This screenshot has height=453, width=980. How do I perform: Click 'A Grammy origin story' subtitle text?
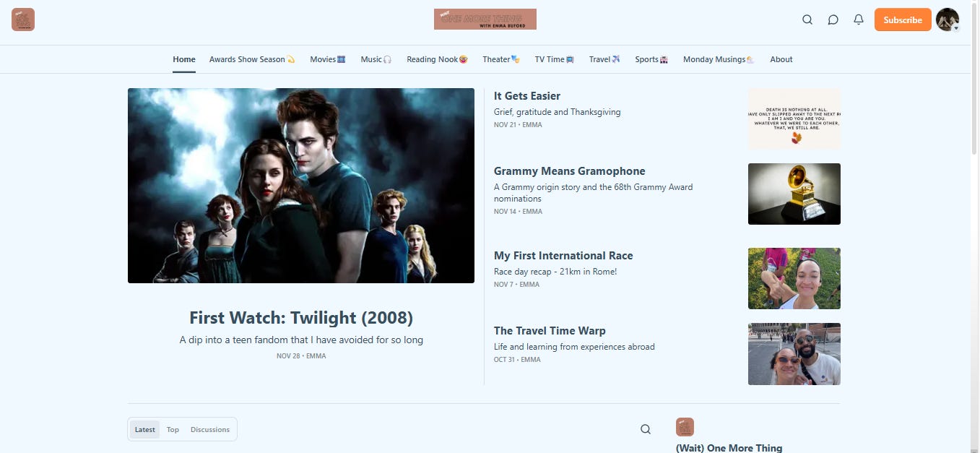click(593, 193)
